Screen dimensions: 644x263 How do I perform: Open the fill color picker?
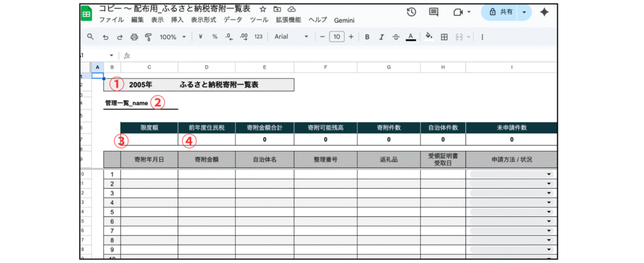pyautogui.click(x=429, y=37)
